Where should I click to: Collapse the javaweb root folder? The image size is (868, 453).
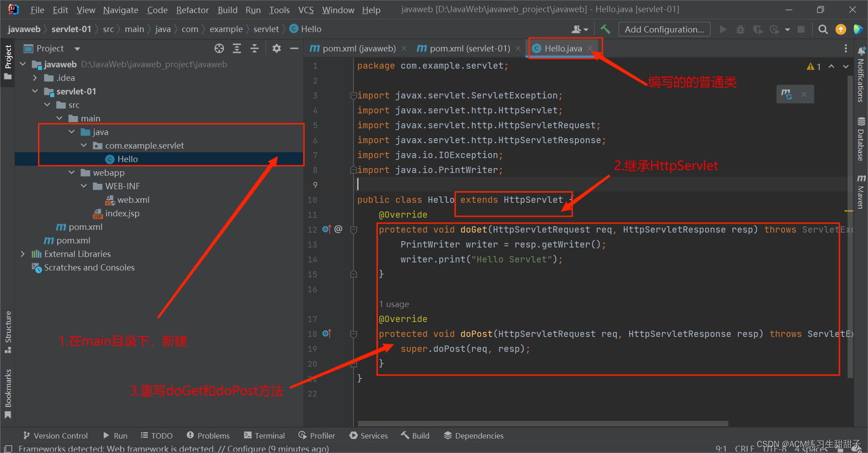click(x=23, y=64)
